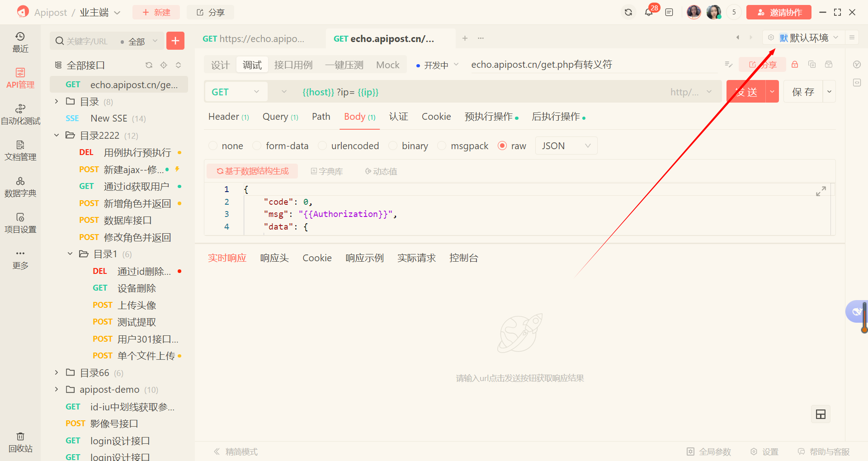The height and width of the screenshot is (461, 868).
Task: Open the 保存 button dropdown arrow
Action: [x=829, y=92]
